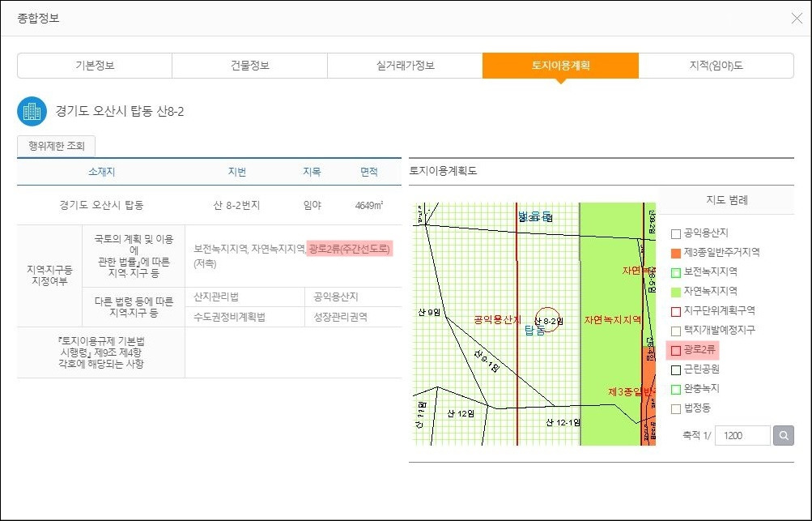Click the 자연녹지지역 label on map
This screenshot has width=812, height=521.
coord(613,320)
